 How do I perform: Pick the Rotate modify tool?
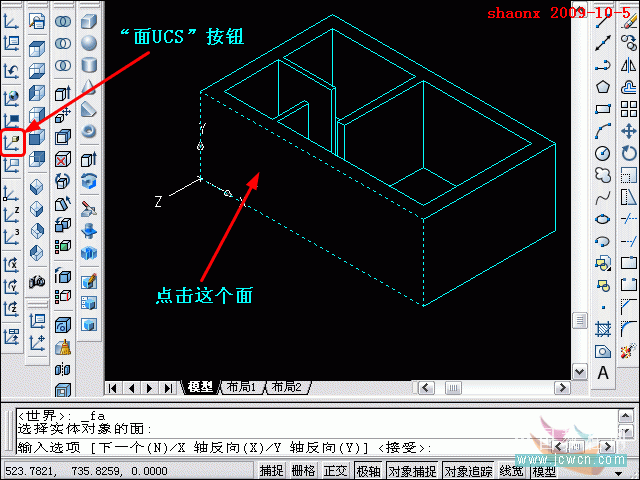click(x=629, y=153)
